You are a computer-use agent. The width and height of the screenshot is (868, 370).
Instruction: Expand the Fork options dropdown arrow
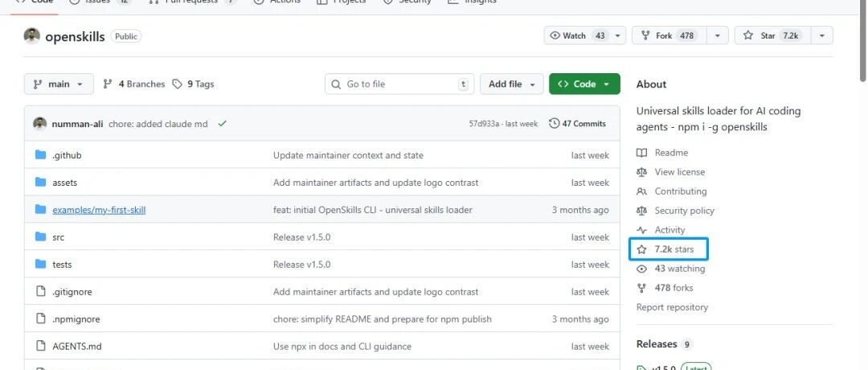(718, 35)
